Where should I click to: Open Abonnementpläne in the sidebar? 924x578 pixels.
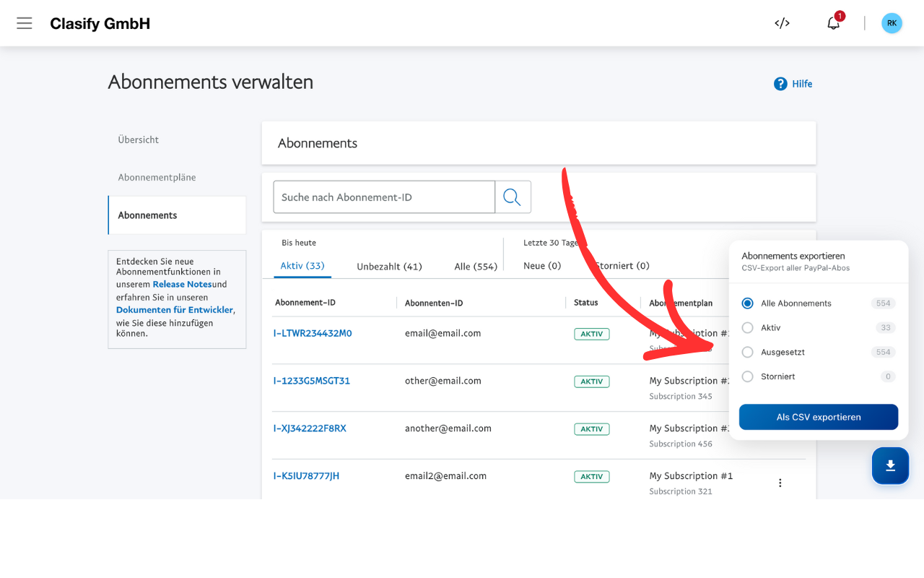(x=157, y=177)
